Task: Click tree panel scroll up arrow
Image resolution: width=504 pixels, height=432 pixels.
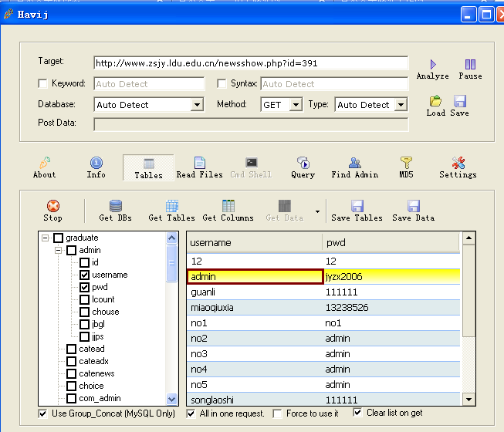Action: [171, 238]
